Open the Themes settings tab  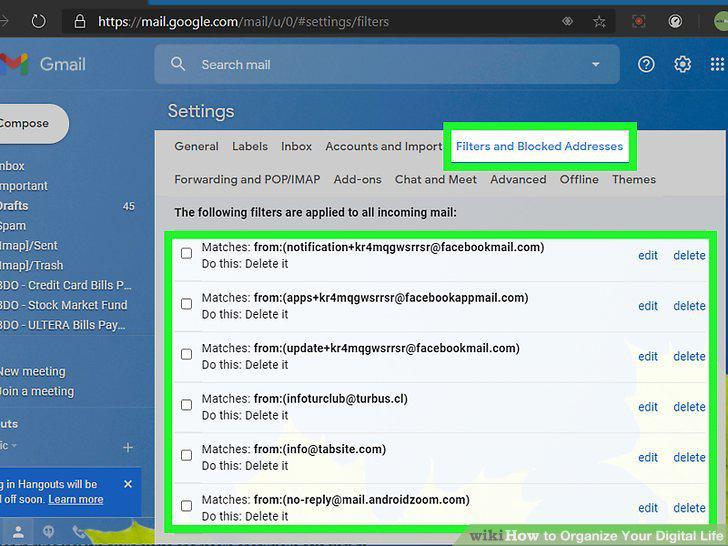click(634, 180)
